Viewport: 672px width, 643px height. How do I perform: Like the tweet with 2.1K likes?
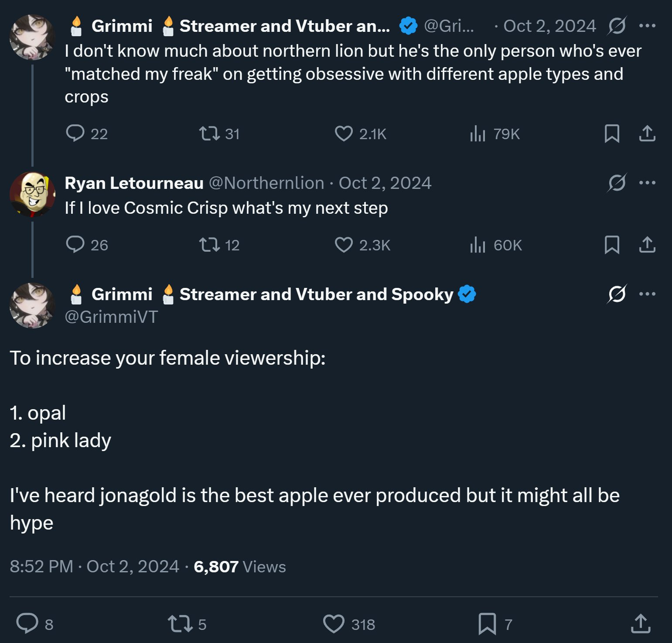344,133
